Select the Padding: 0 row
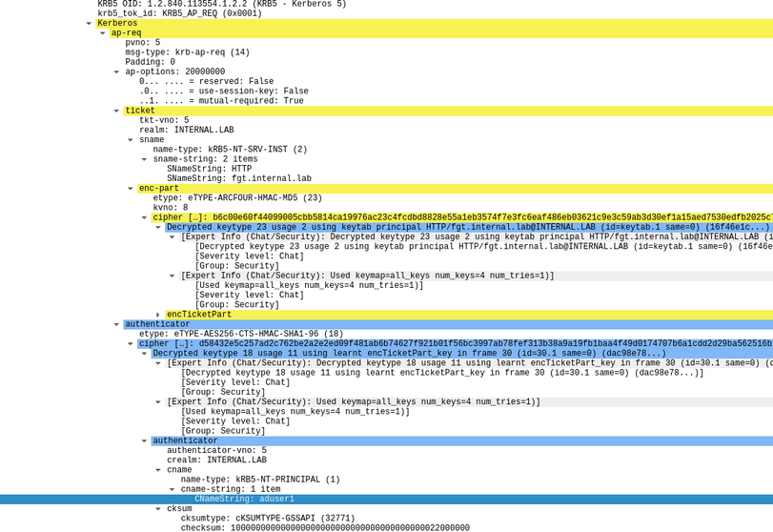The width and height of the screenshot is (773, 532). (x=150, y=62)
